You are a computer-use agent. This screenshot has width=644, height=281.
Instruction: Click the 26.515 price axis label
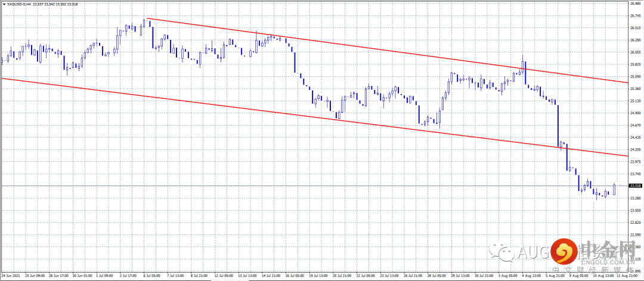636,29
